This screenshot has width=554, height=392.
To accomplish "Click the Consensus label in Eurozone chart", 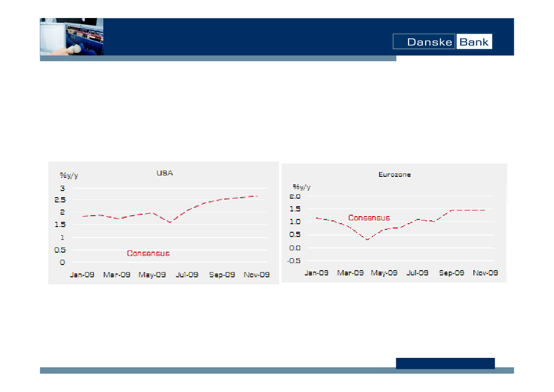I will point(369,218).
